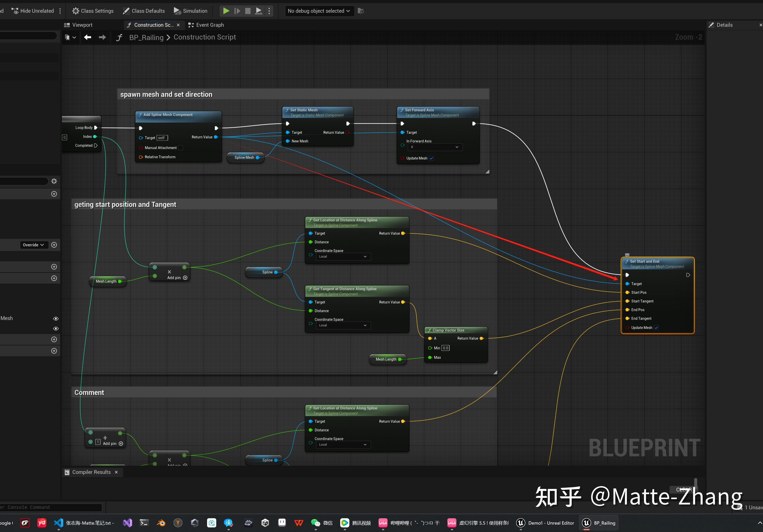Expand the Override dropdown
763x532 pixels.
pos(34,245)
